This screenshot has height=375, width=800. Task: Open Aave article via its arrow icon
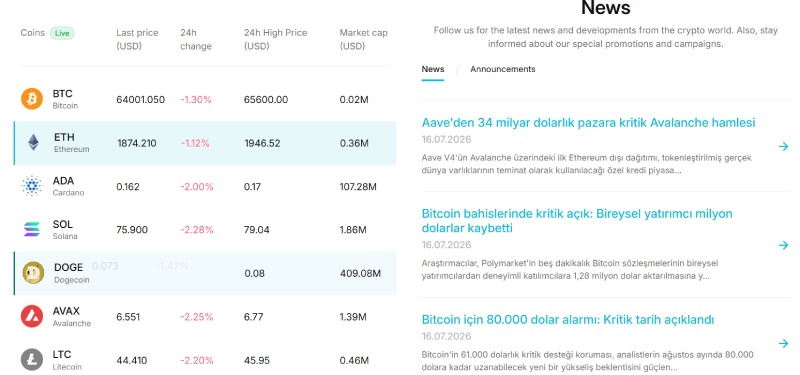(x=783, y=146)
